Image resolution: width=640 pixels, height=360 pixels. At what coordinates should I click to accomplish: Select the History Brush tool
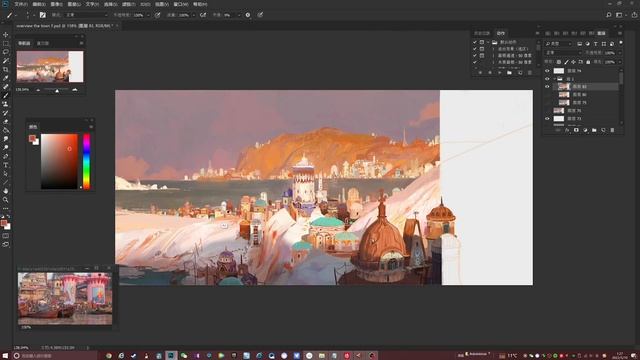click(6, 113)
